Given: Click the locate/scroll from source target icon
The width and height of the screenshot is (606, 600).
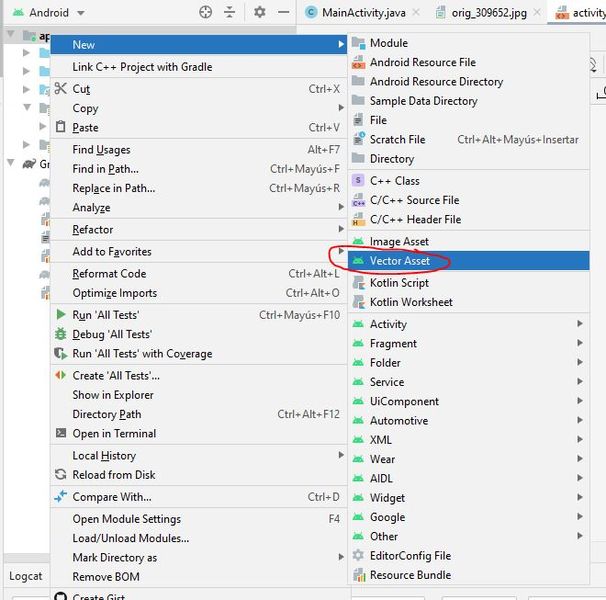Looking at the screenshot, I should pos(205,12).
